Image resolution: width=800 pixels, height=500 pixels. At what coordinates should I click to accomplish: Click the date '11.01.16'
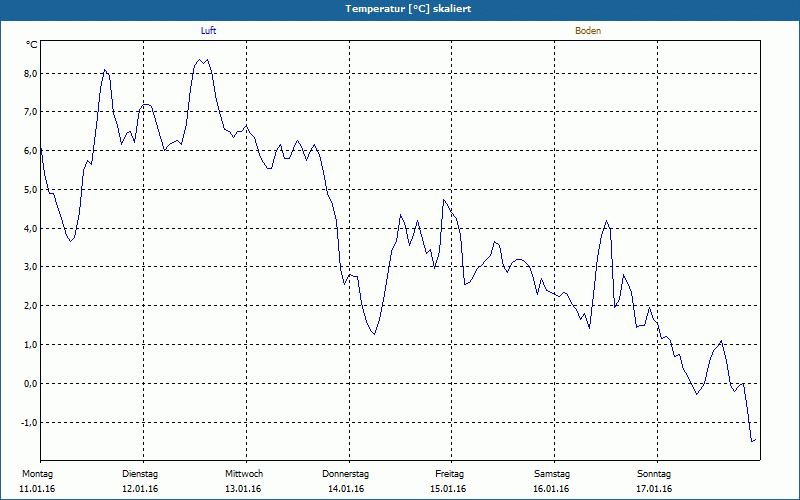point(37,489)
